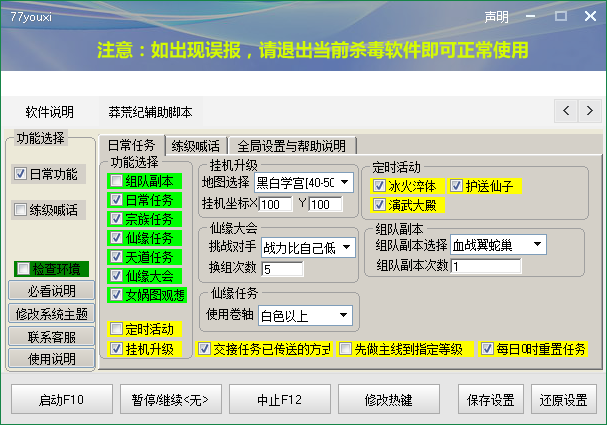
Task: Open the 组队副本选择 dropdown
Action: [538, 243]
